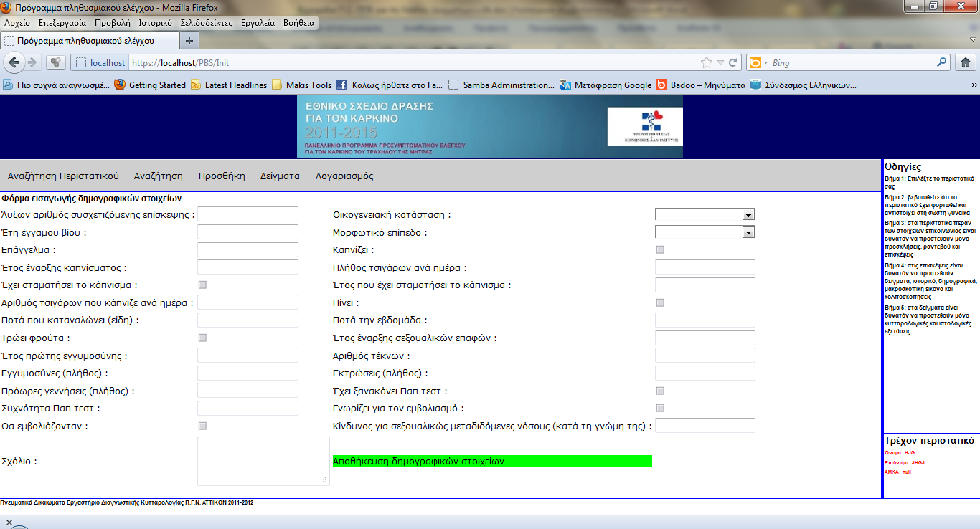Image resolution: width=980 pixels, height=529 pixels.
Task: Open the Getting Started bookmark
Action: tap(150, 85)
